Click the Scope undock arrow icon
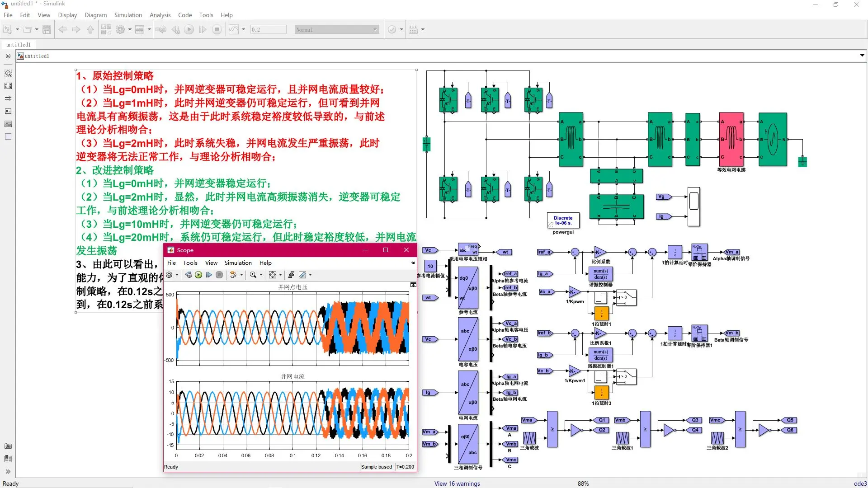Image resolution: width=868 pixels, height=488 pixels. point(413,263)
